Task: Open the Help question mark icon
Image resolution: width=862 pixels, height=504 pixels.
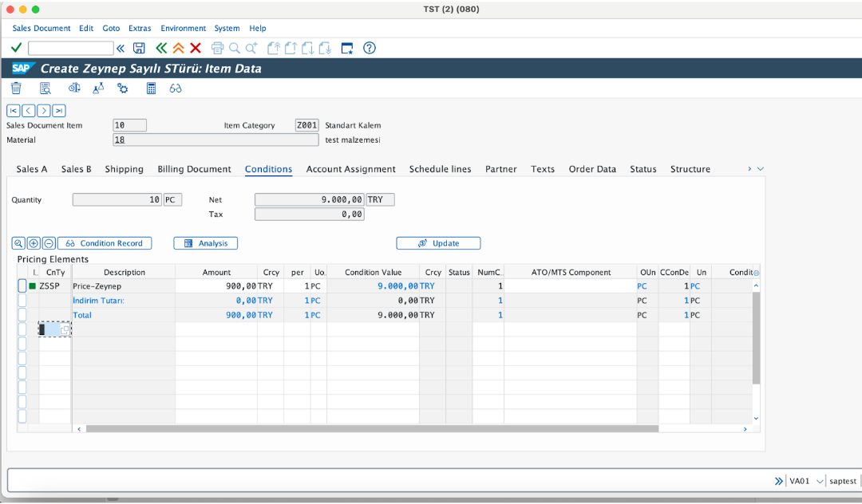Action: tap(370, 49)
